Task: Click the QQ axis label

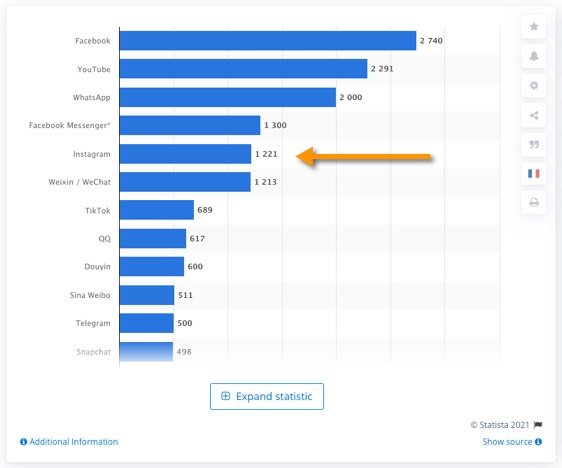Action: 105,239
